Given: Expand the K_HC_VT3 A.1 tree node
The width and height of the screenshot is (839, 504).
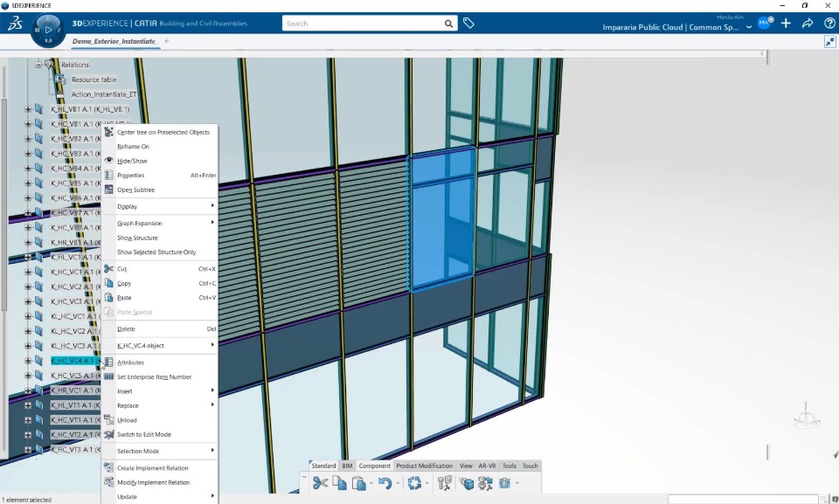Looking at the screenshot, I should point(28,450).
